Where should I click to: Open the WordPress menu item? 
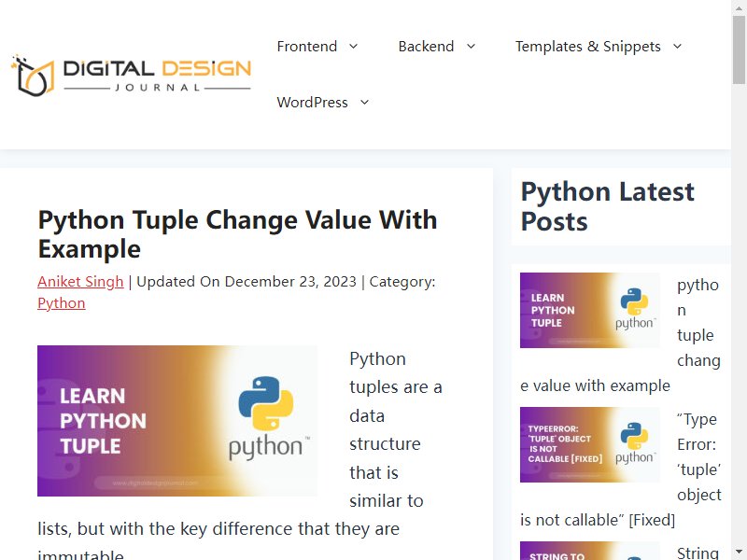(x=312, y=103)
